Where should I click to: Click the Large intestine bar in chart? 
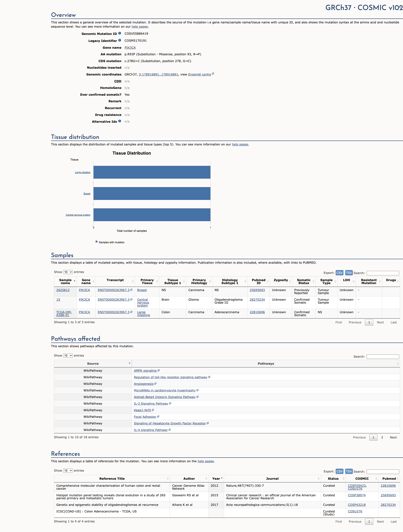coord(152,172)
